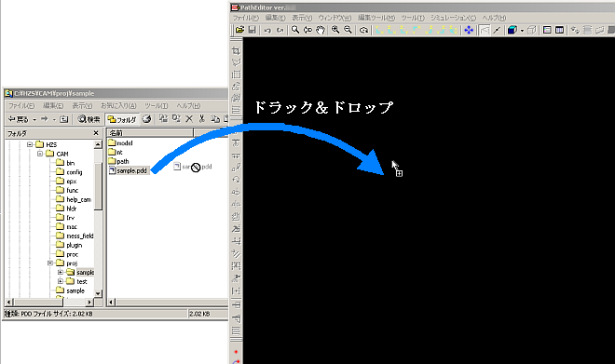Collapse the CAM folder tree node

click(40, 154)
